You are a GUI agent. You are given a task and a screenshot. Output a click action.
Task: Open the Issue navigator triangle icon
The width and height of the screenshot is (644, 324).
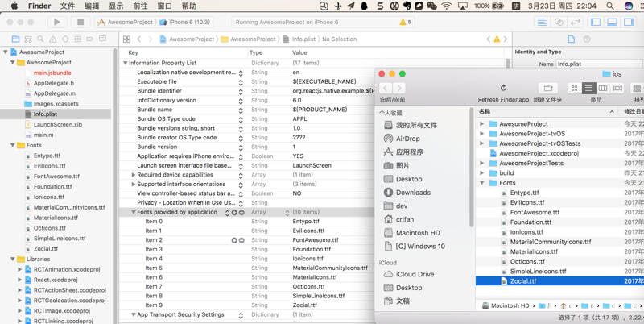(x=53, y=39)
